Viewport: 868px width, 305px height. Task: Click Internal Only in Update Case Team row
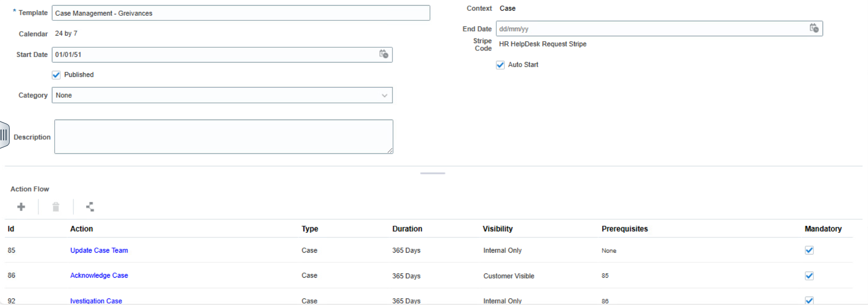tap(502, 250)
